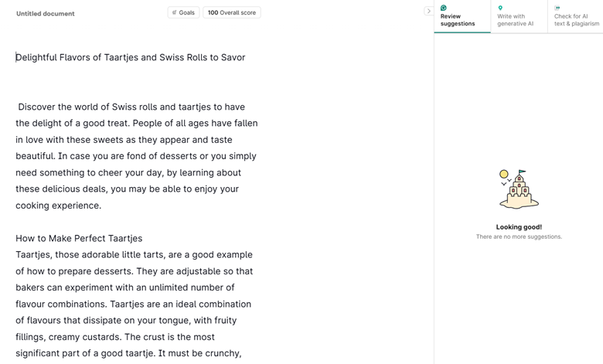Click the Untitled document title field
Image resolution: width=603 pixels, height=364 pixels.
[46, 14]
